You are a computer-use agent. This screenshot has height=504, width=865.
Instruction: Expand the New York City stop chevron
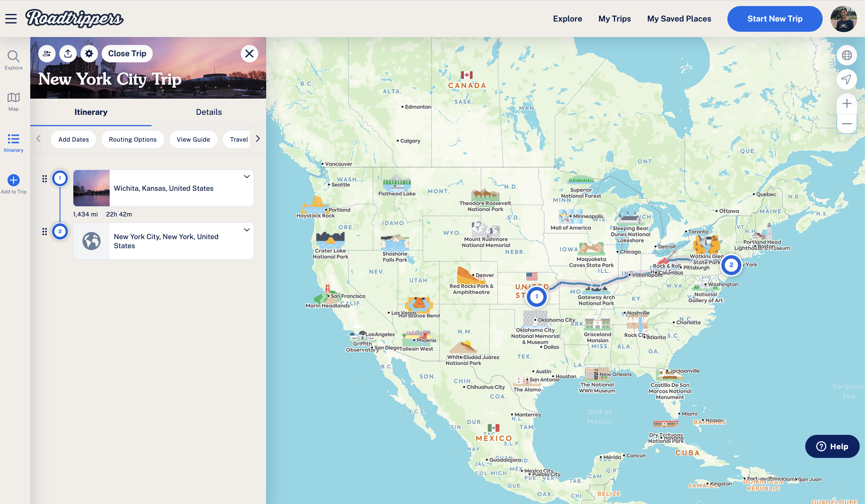[x=247, y=230]
